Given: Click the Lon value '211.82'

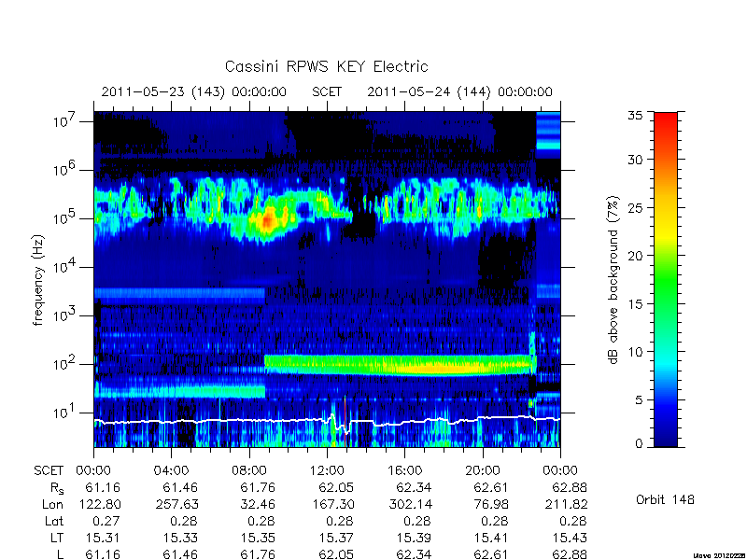Looking at the screenshot, I should pyautogui.click(x=567, y=504).
